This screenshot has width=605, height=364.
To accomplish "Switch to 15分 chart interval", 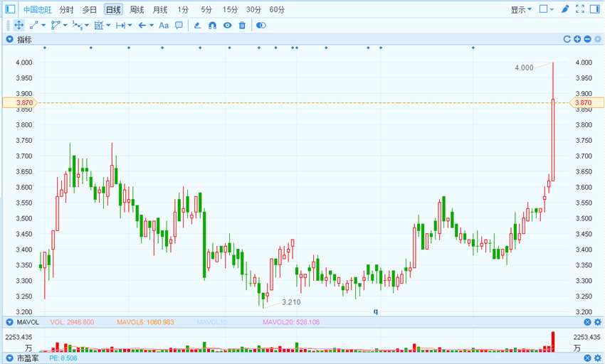I will pyautogui.click(x=230, y=10).
